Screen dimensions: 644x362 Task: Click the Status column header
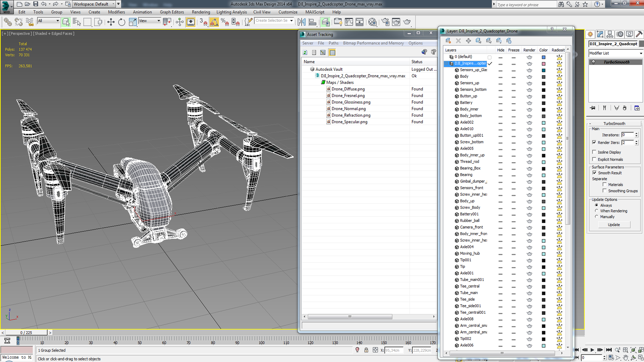423,62
